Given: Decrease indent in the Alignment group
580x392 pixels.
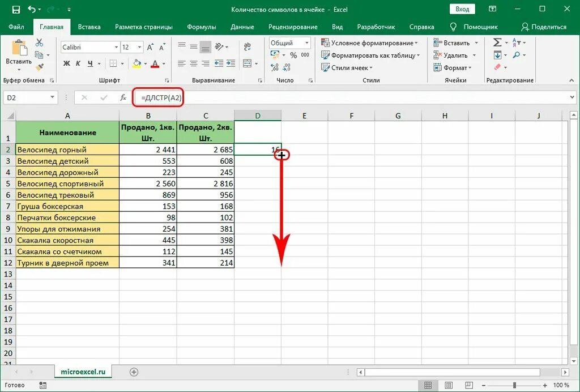Looking at the screenshot, I should (x=219, y=63).
